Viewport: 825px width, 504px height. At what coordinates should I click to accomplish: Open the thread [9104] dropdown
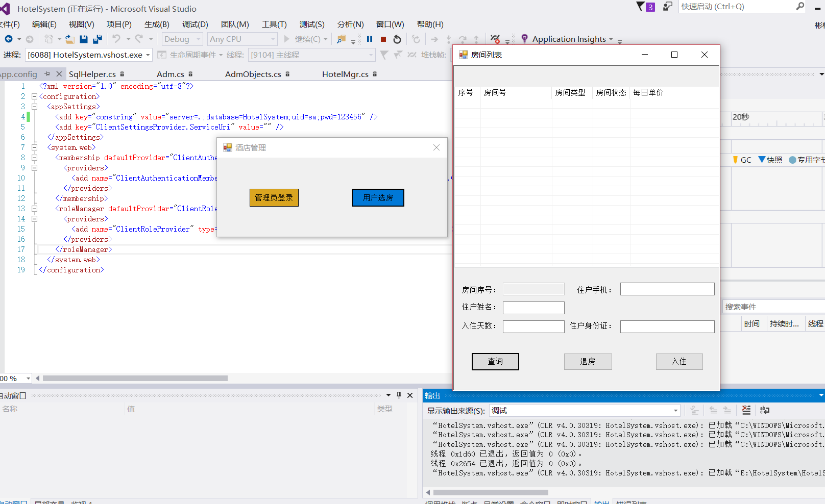(x=371, y=55)
